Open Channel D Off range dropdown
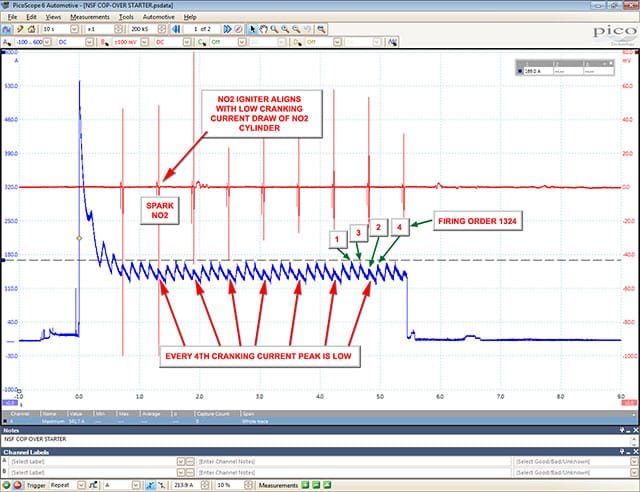Image resolution: width=640 pixels, height=492 pixels. pos(338,42)
